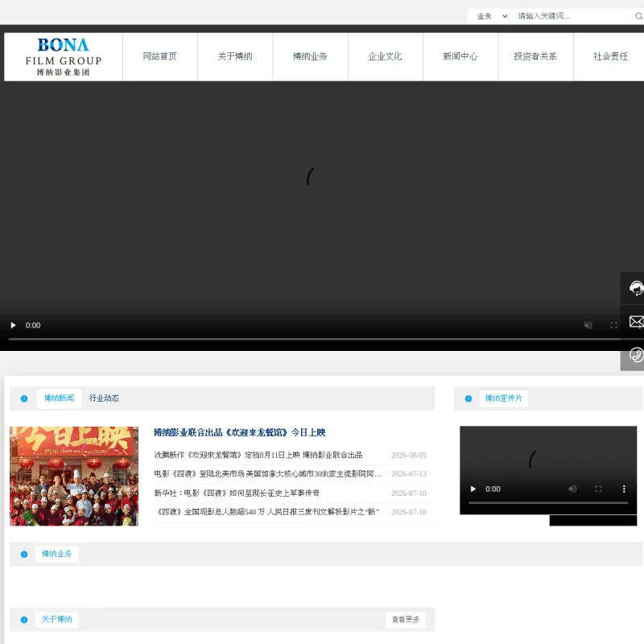Mute the promo video volume
This screenshot has height=644, width=644.
point(572,489)
